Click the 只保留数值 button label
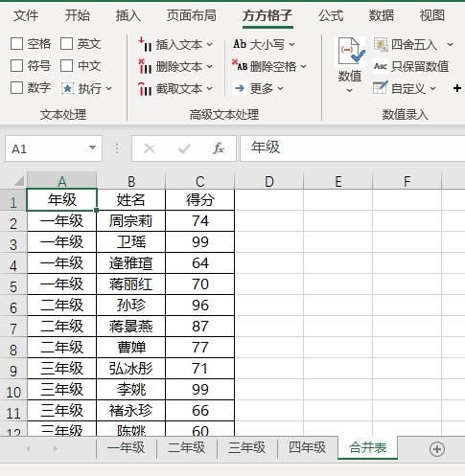The image size is (465, 476). [420, 66]
